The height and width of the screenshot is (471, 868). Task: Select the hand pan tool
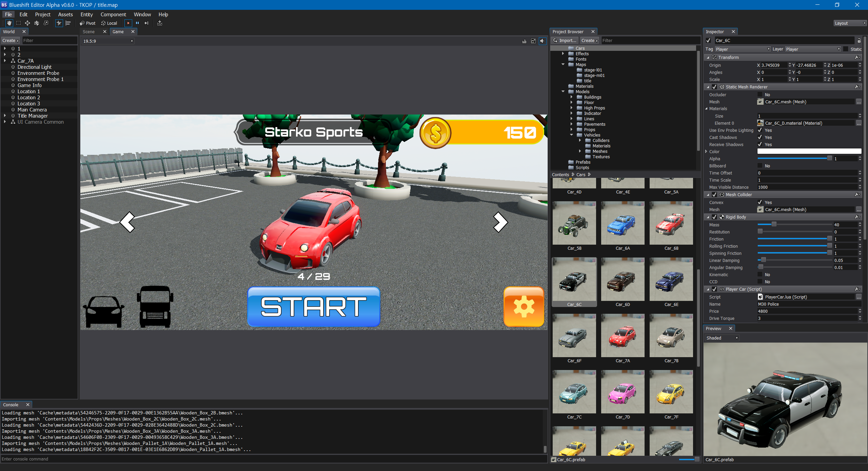9,23
